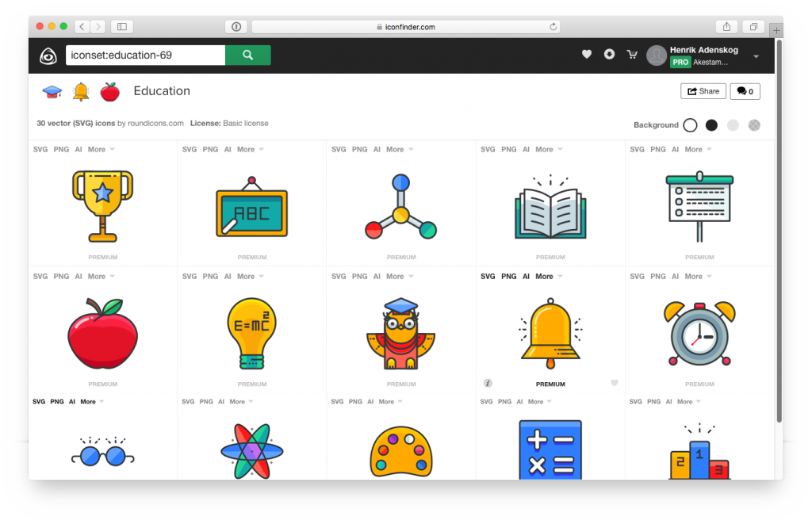This screenshot has height=524, width=812.
Task: Open your favorites via the heart icon
Action: tap(587, 54)
